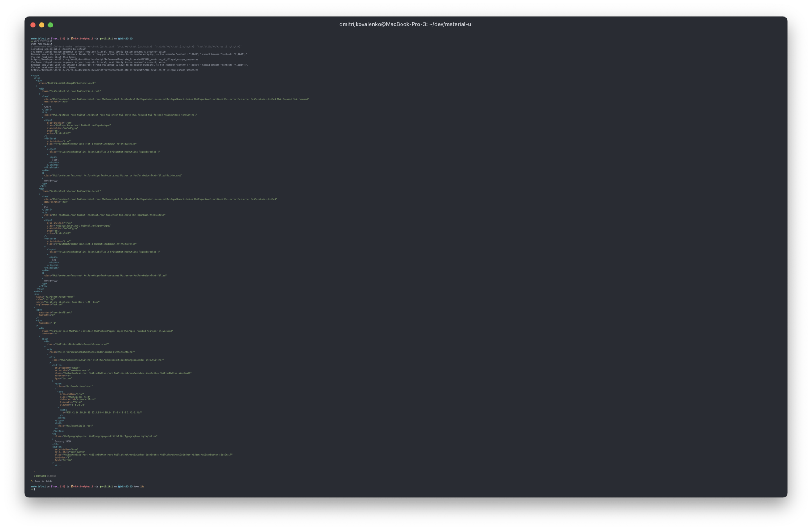This screenshot has height=530, width=812.
Task: Click the "January 2019" text in the output
Action: pyautogui.click(x=63, y=442)
